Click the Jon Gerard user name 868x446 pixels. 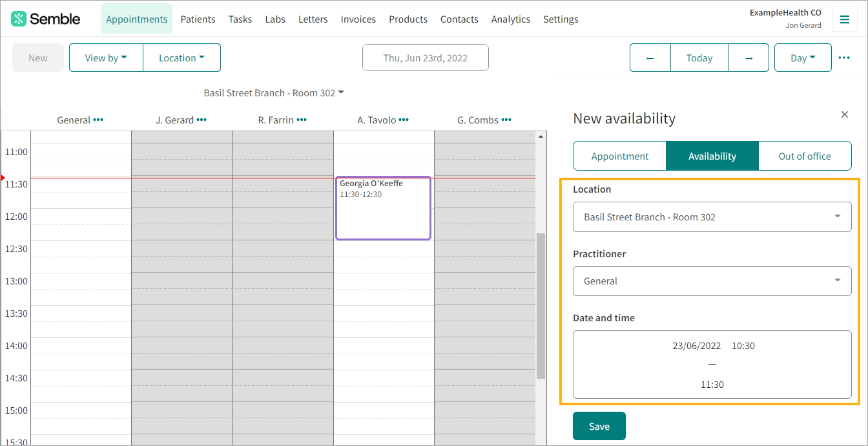coord(803,25)
